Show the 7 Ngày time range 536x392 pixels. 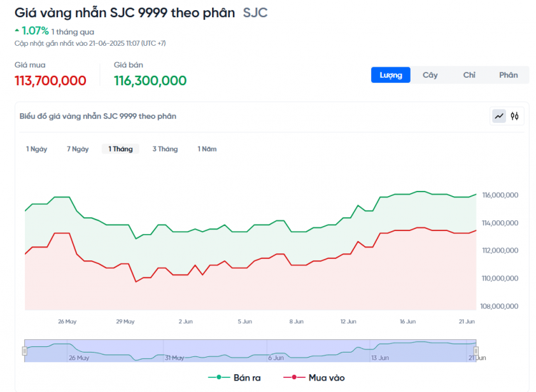click(78, 149)
